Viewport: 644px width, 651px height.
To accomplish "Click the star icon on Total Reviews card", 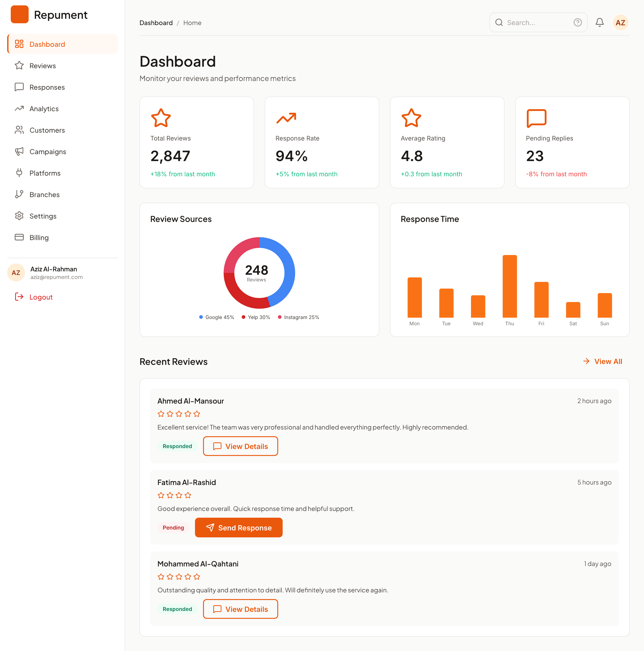I will click(x=161, y=118).
